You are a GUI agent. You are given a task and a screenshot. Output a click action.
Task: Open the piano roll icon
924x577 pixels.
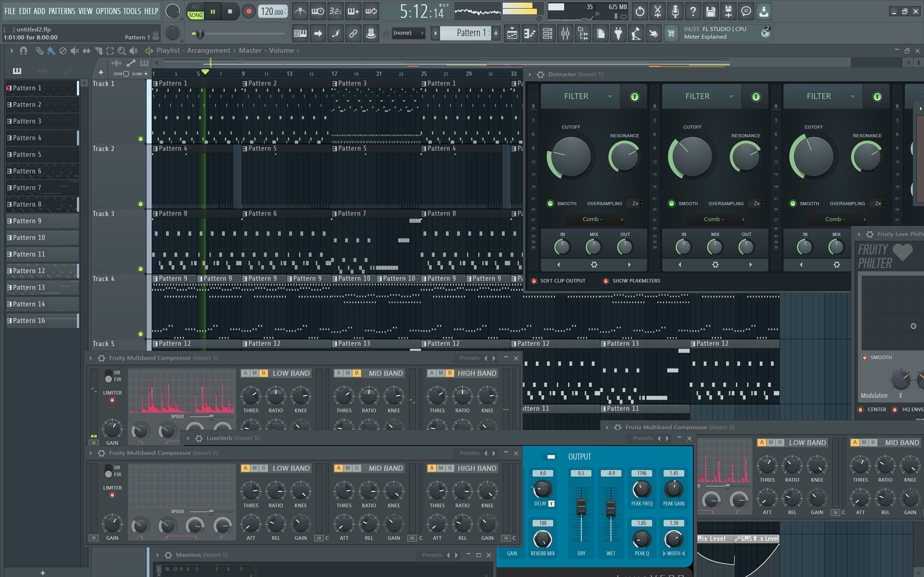530,34
